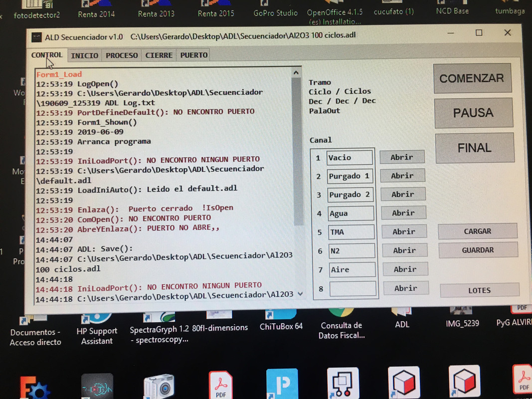Click Abrir for the N2 channel

coord(404,250)
